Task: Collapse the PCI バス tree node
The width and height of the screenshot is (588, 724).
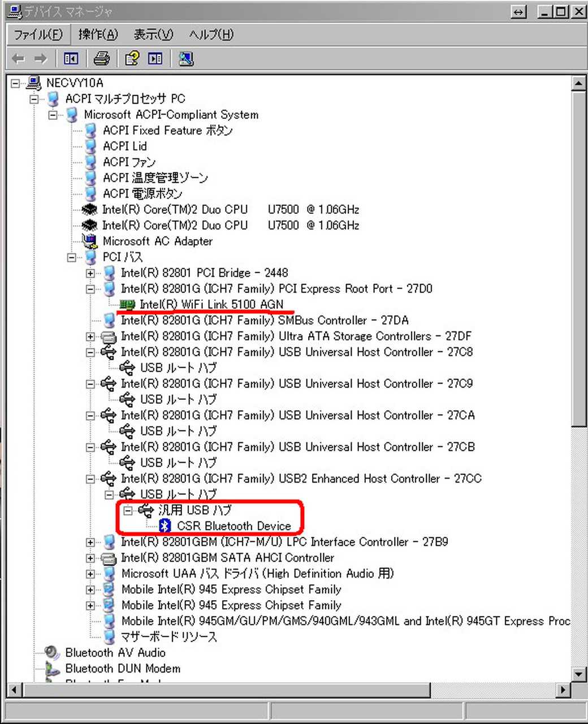Action: point(72,257)
